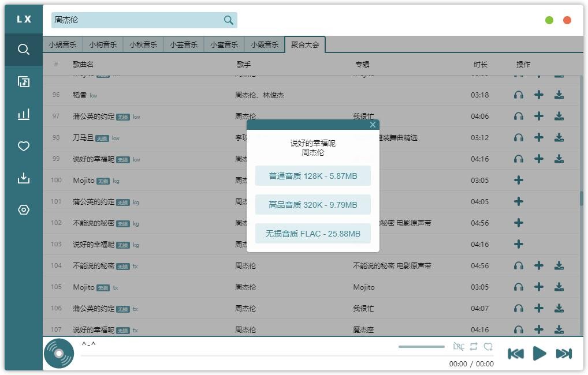
Task: Add row 100 Mojito using the plus icon
Action: pos(519,180)
